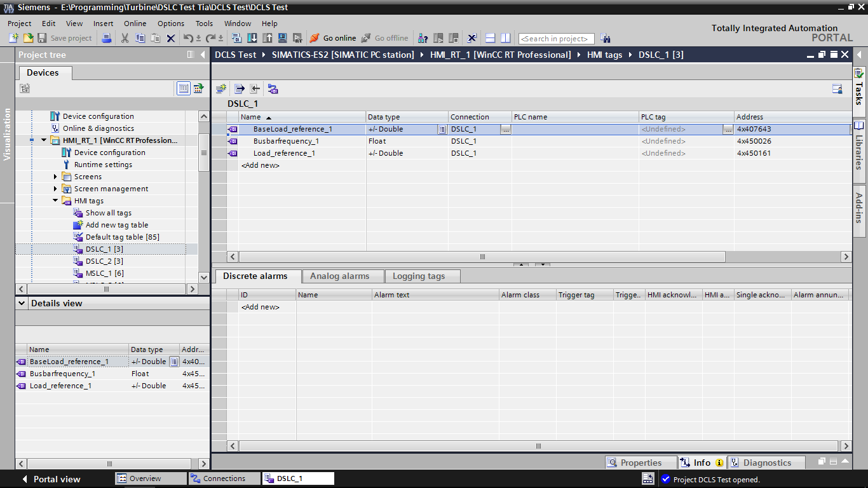Switch to the Analog alarms tab
868x488 pixels.
(x=339, y=276)
